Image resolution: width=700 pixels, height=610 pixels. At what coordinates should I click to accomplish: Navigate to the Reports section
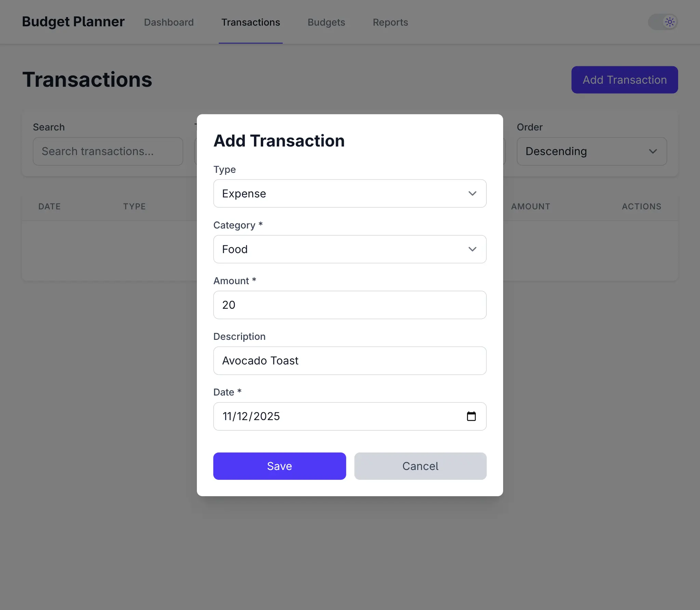click(390, 22)
